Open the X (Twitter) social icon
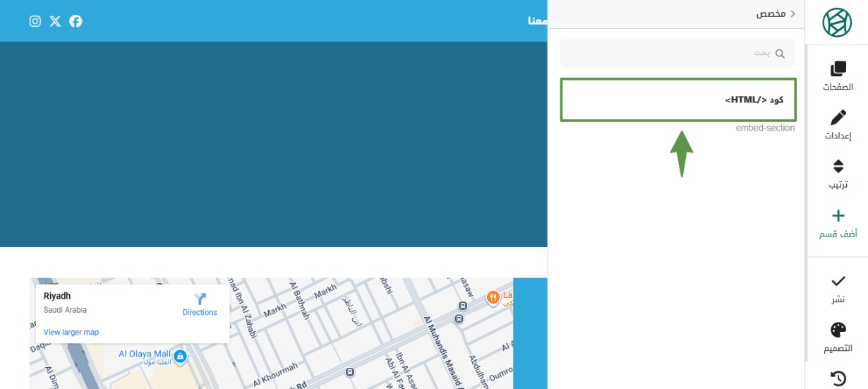The height and width of the screenshot is (389, 868). [55, 21]
